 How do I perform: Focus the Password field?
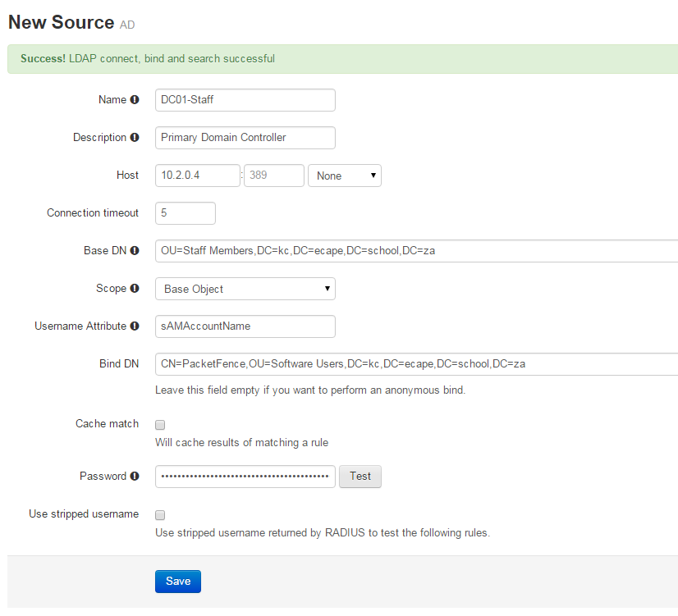(245, 477)
